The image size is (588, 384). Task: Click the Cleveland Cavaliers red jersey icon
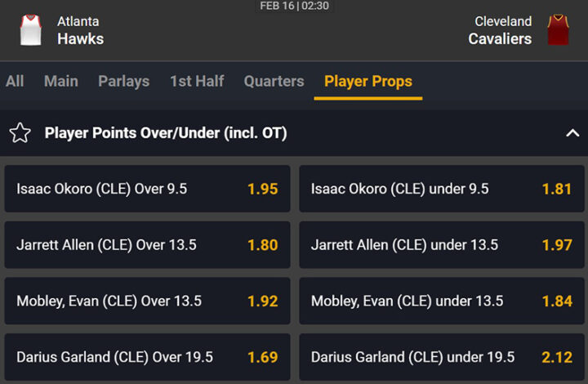[558, 30]
